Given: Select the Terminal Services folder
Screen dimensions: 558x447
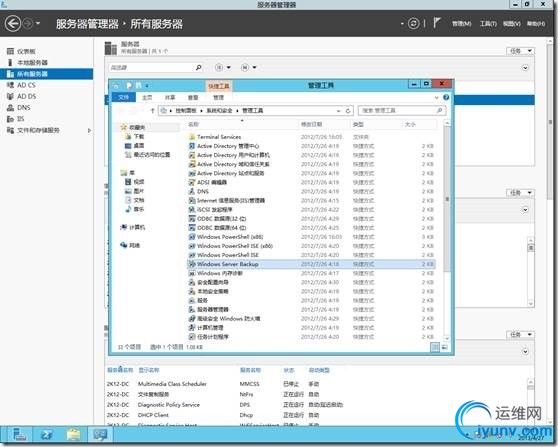Looking at the screenshot, I should tap(311, 137).
